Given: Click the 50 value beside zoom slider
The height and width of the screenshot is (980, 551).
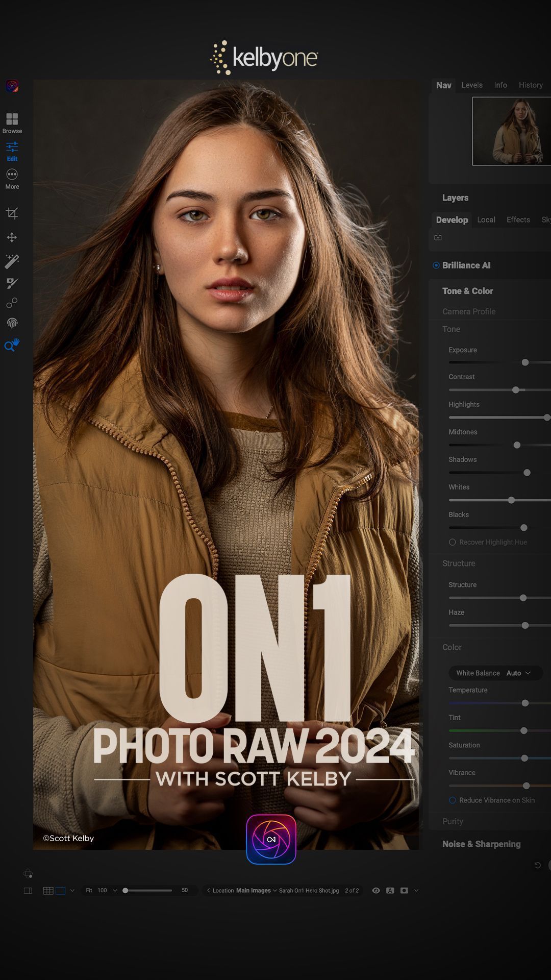Looking at the screenshot, I should tap(185, 891).
